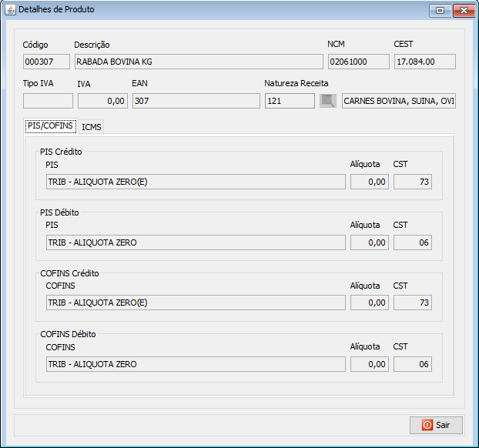Click PIS Débito CST field 06
The height and width of the screenshot is (448, 479).
point(412,242)
